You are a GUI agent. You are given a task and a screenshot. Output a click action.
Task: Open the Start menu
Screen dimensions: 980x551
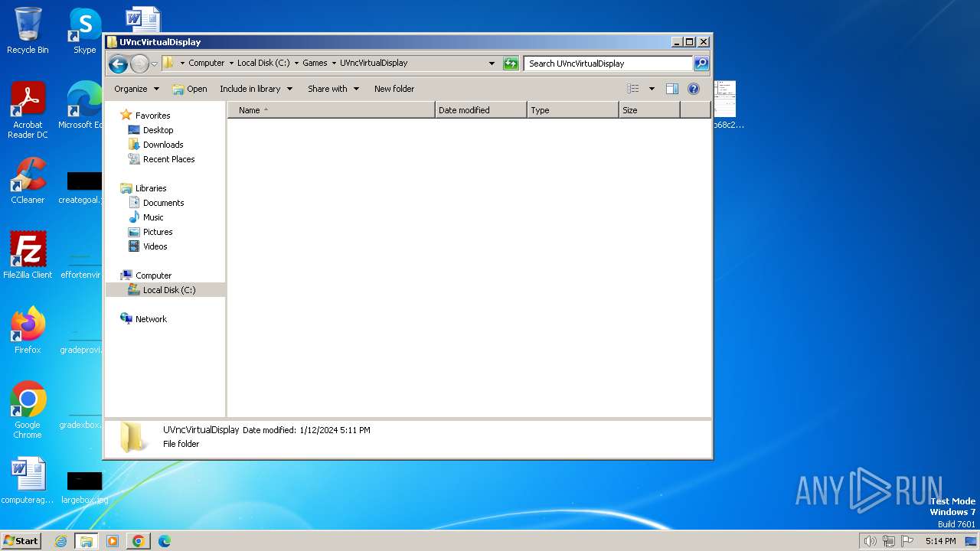pos(21,540)
